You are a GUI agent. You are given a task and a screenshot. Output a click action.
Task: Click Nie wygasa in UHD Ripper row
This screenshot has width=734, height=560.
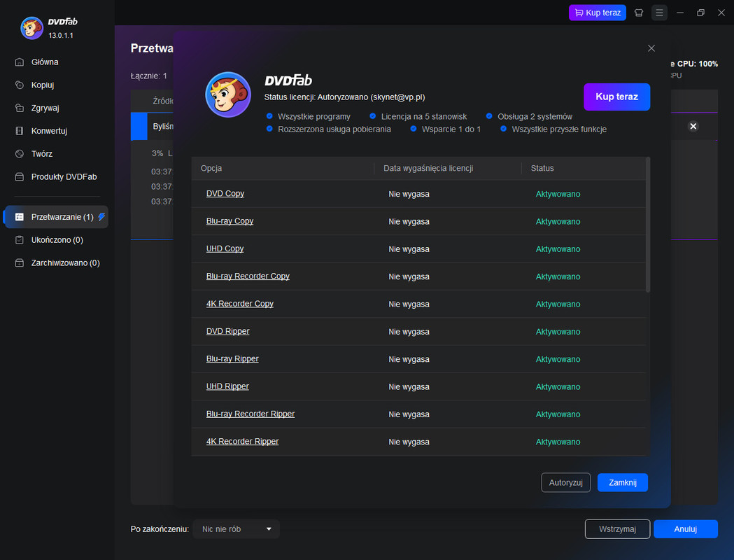point(409,387)
